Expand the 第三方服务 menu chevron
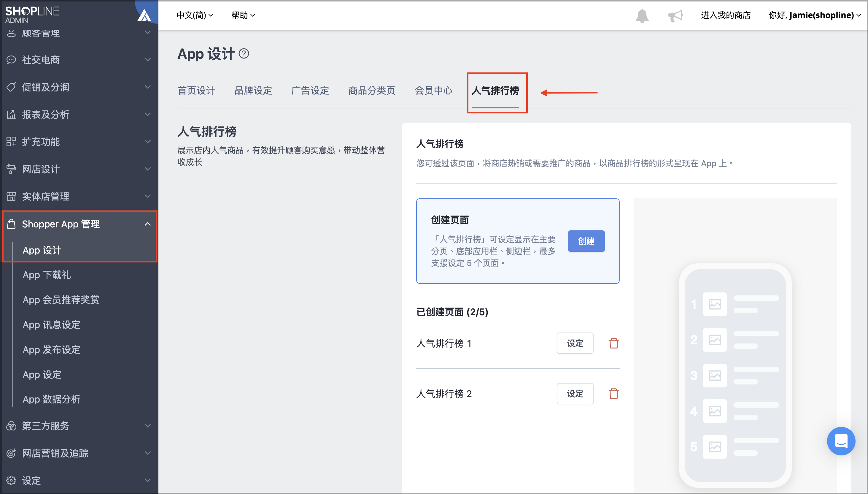 pos(147,426)
